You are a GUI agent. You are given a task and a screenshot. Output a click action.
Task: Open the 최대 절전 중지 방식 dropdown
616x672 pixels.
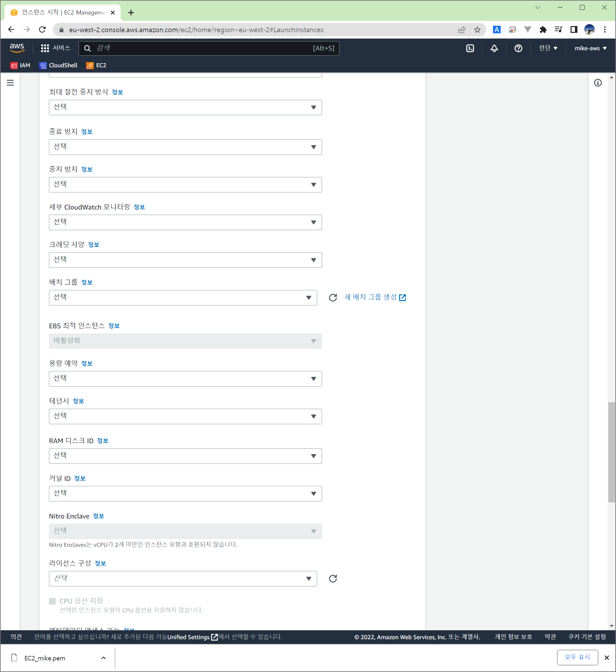185,107
